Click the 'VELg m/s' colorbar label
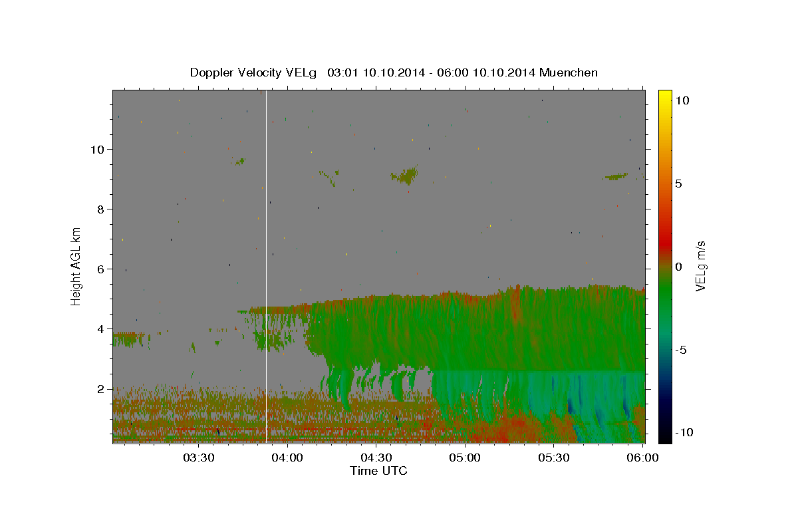Viewport: 798px width, 532px height. 700,266
